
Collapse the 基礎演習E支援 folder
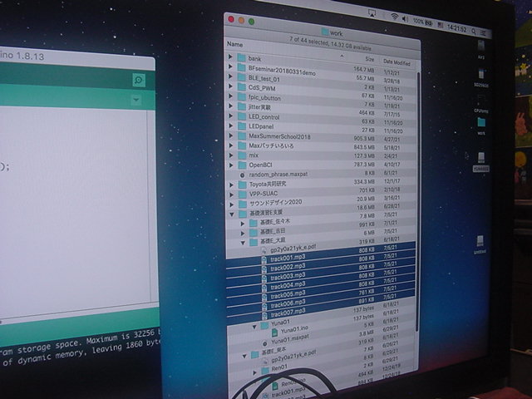(232, 214)
